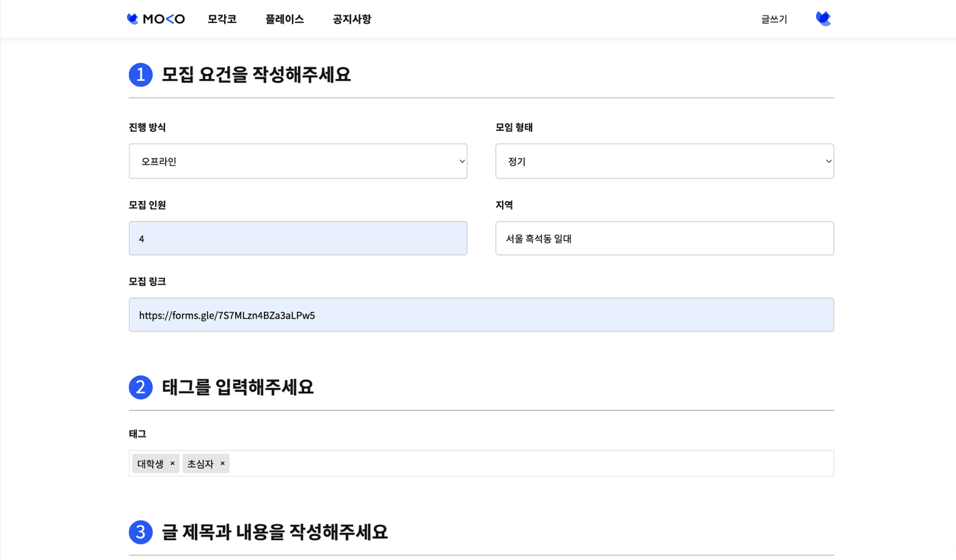Remove the 초심자 tag with its × icon
Image resolution: width=956 pixels, height=560 pixels.
[222, 464]
